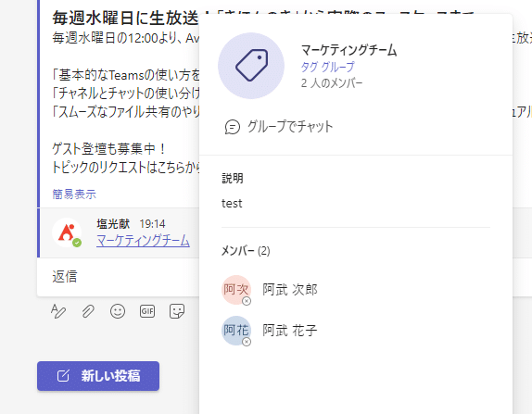Collapse the post with 簡易表示
The image size is (532, 414).
(74, 194)
